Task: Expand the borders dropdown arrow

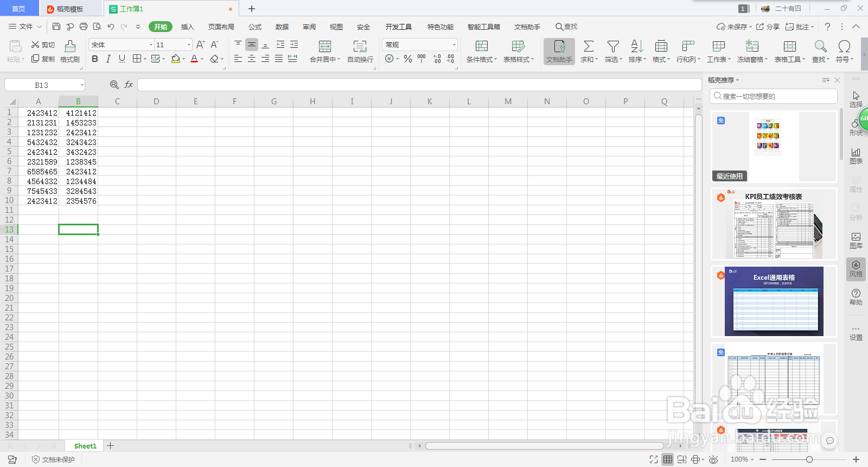Action: click(x=145, y=59)
